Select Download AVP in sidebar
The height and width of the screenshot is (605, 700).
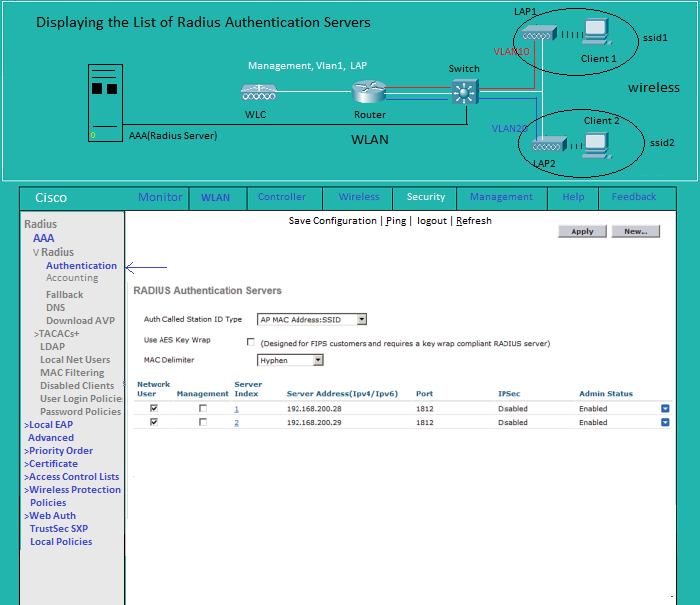tap(80, 321)
